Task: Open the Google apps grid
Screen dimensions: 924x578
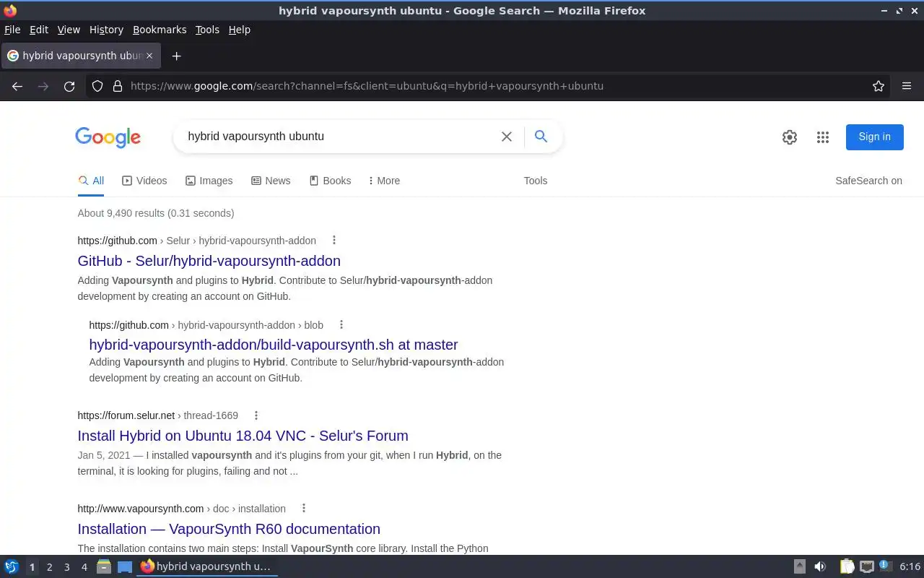Action: (823, 137)
